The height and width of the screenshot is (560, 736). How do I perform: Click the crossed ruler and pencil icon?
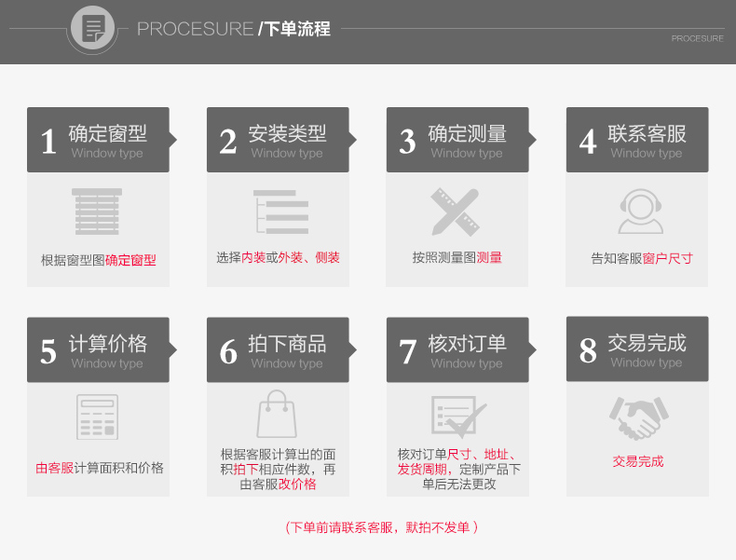pos(455,212)
